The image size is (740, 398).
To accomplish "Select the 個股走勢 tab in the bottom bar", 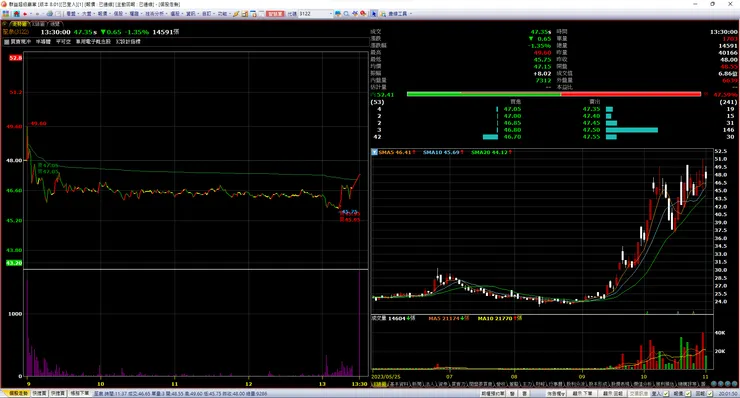I will [x=18, y=393].
